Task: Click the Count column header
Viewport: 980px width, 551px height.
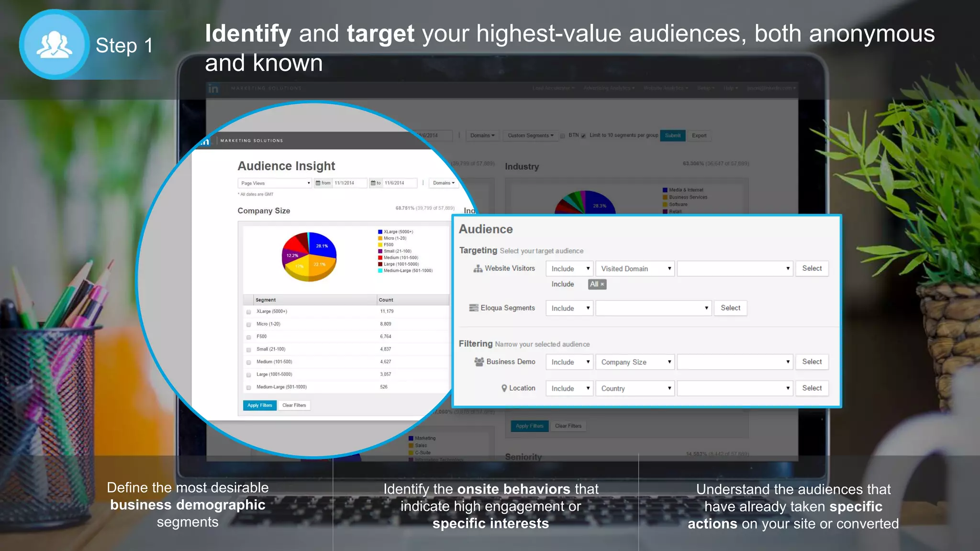Action: point(413,300)
